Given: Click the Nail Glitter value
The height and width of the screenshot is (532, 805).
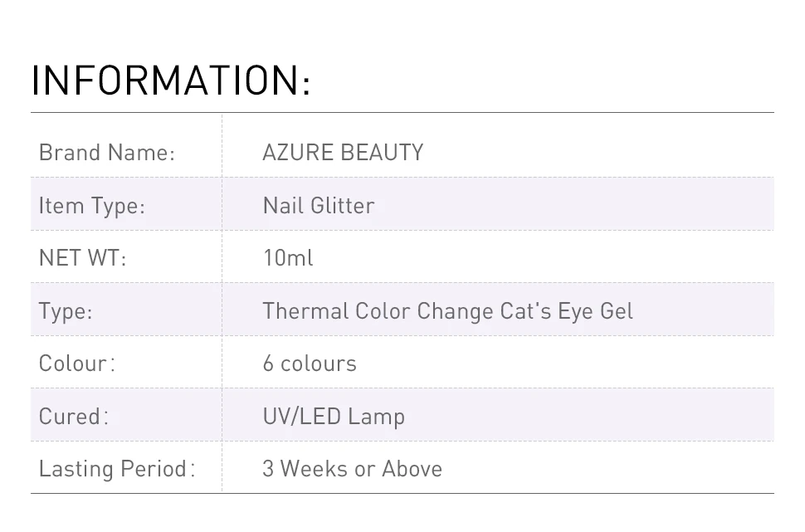Looking at the screenshot, I should pos(319,205).
